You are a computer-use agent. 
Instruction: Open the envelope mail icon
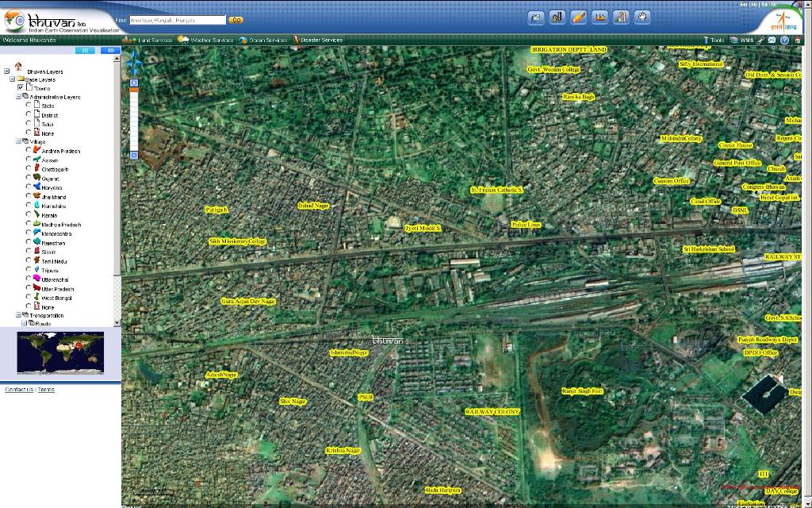(x=772, y=40)
